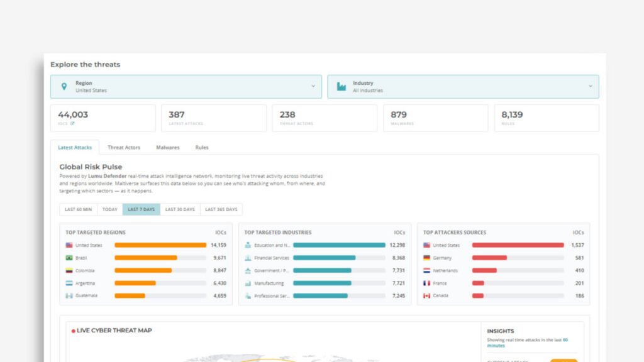Click the Argentina value 6,430

pyautogui.click(x=219, y=283)
